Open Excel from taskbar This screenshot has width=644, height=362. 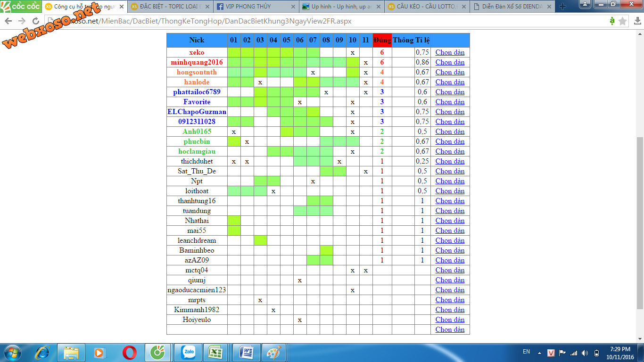point(216,353)
